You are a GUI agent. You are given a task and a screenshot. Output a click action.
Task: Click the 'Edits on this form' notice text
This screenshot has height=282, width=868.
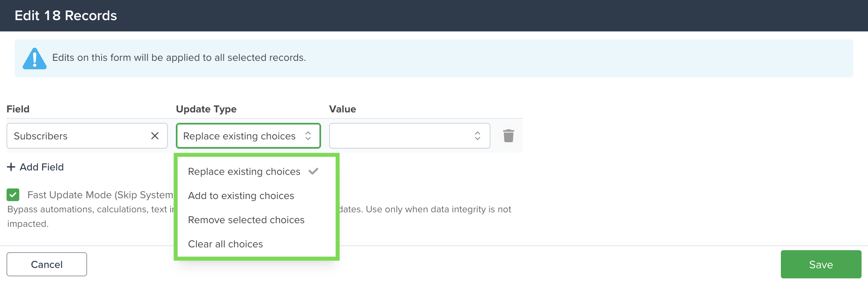[179, 58]
